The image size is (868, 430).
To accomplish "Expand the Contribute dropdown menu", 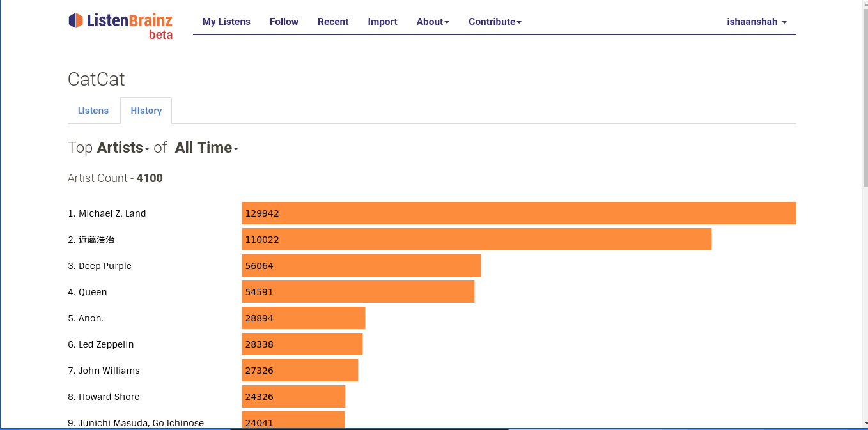I will click(x=495, y=22).
